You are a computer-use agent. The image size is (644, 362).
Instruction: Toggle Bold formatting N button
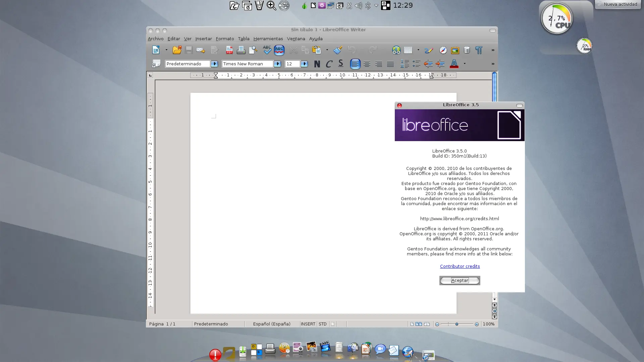coord(317,64)
